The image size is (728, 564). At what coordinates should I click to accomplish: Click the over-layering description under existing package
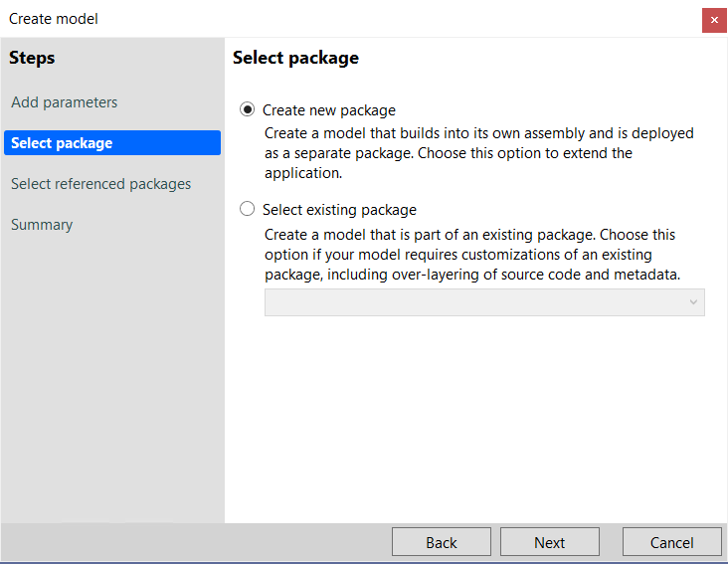(x=472, y=255)
